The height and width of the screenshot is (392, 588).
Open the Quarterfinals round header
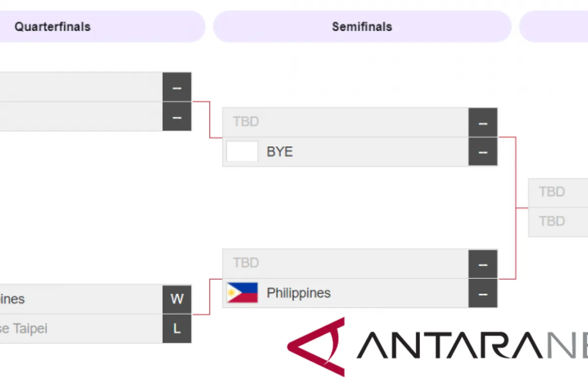point(98,26)
